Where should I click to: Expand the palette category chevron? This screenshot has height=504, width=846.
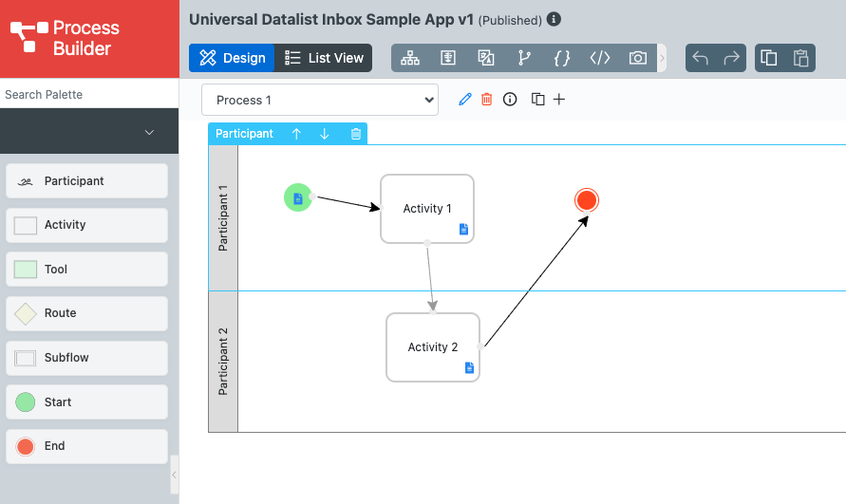(x=149, y=132)
